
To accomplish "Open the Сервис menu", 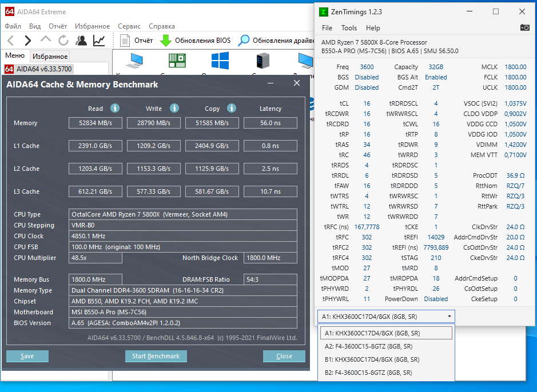I will (x=129, y=26).
